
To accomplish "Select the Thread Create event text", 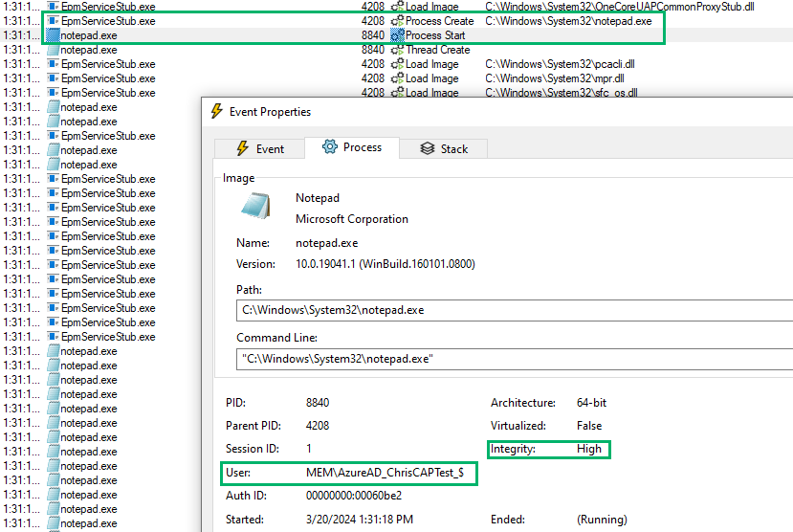I will click(x=437, y=50).
